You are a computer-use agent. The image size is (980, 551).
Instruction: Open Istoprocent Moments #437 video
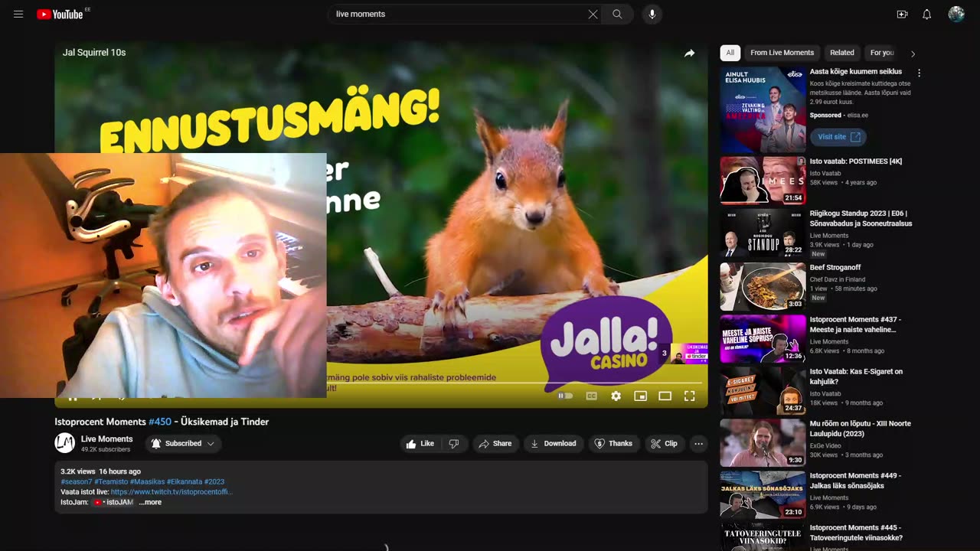tap(855, 324)
